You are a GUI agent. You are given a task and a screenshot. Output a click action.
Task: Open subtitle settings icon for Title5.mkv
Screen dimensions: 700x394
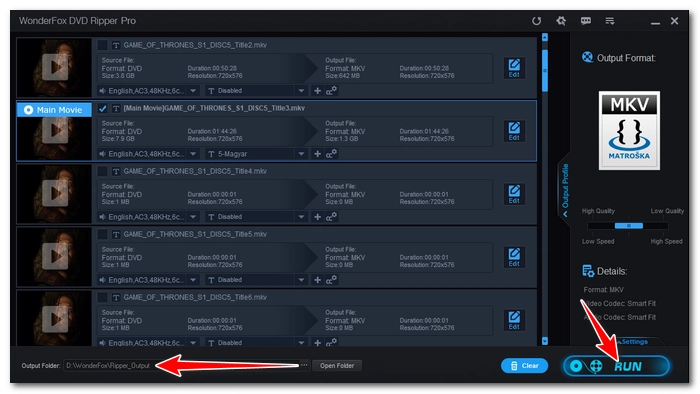[331, 280]
